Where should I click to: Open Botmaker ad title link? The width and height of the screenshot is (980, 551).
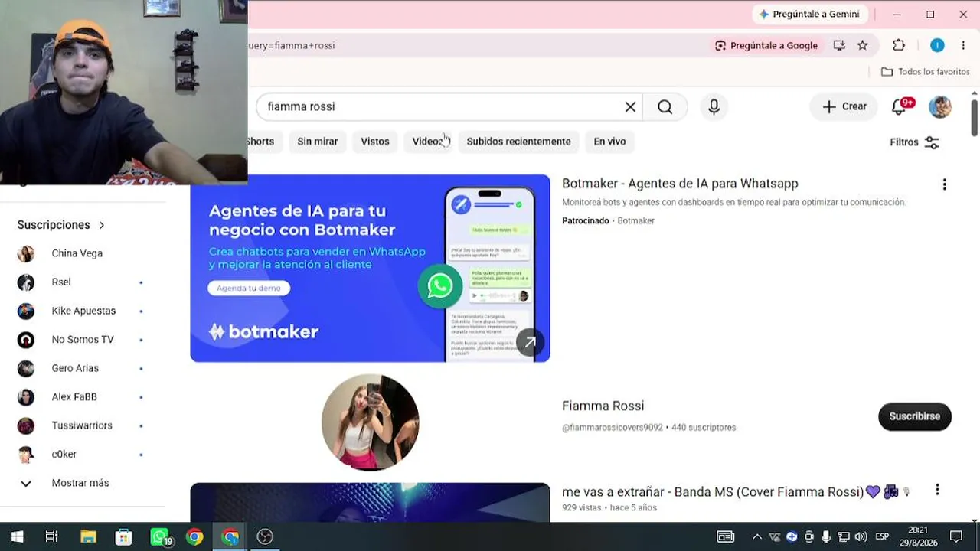(680, 184)
